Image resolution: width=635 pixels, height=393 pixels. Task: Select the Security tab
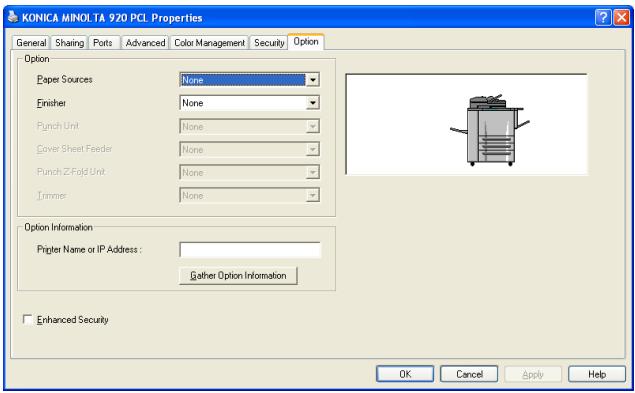point(269,43)
